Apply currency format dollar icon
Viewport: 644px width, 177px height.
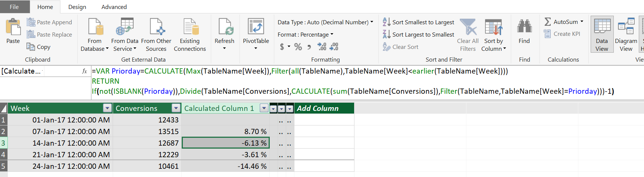282,47
